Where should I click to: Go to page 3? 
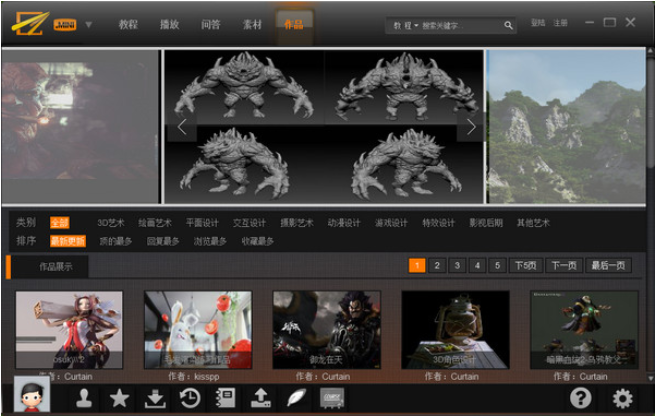[457, 265]
